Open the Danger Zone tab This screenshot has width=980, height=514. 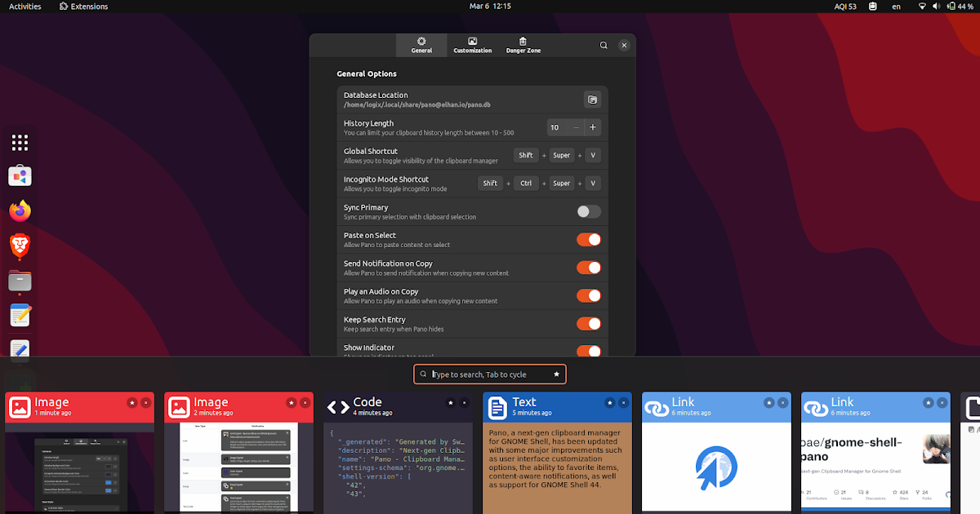[523, 46]
